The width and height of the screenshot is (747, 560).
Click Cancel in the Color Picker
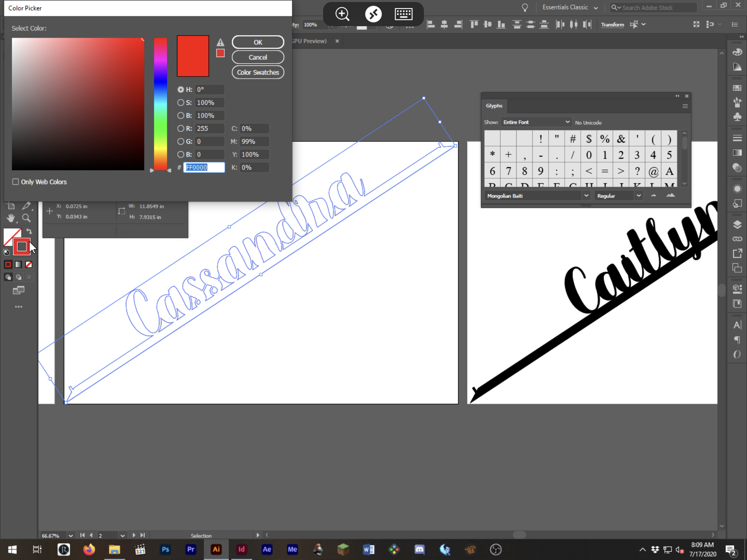click(258, 57)
